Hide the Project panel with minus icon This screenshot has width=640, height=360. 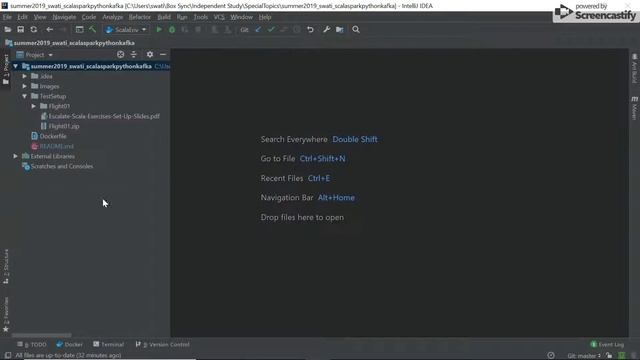(163, 54)
